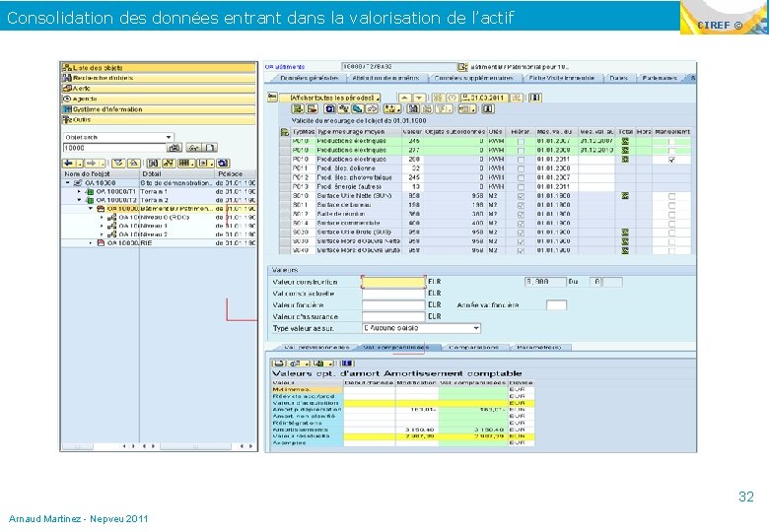Click the new document icon beside the search field
769x532 pixels.
click(x=209, y=148)
